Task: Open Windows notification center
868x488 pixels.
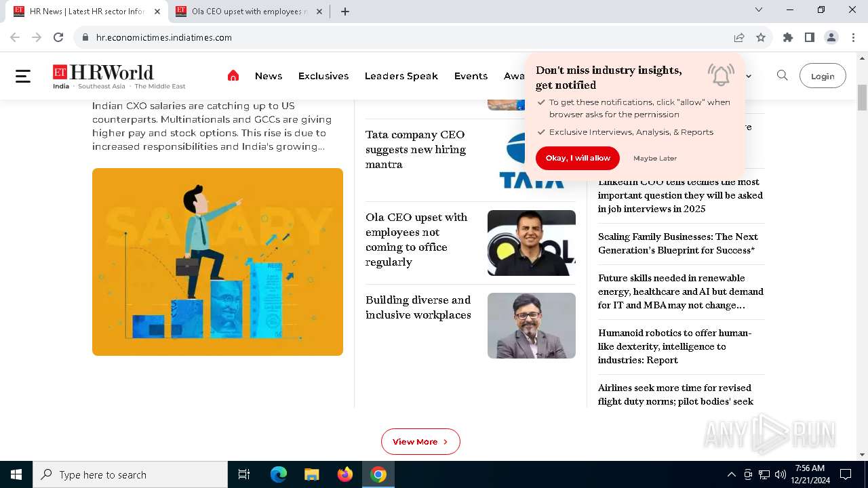Action: (x=846, y=474)
